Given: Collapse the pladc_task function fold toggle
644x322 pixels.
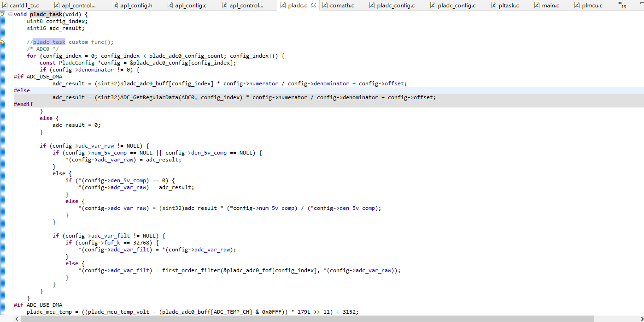Looking at the screenshot, I should click(10, 14).
